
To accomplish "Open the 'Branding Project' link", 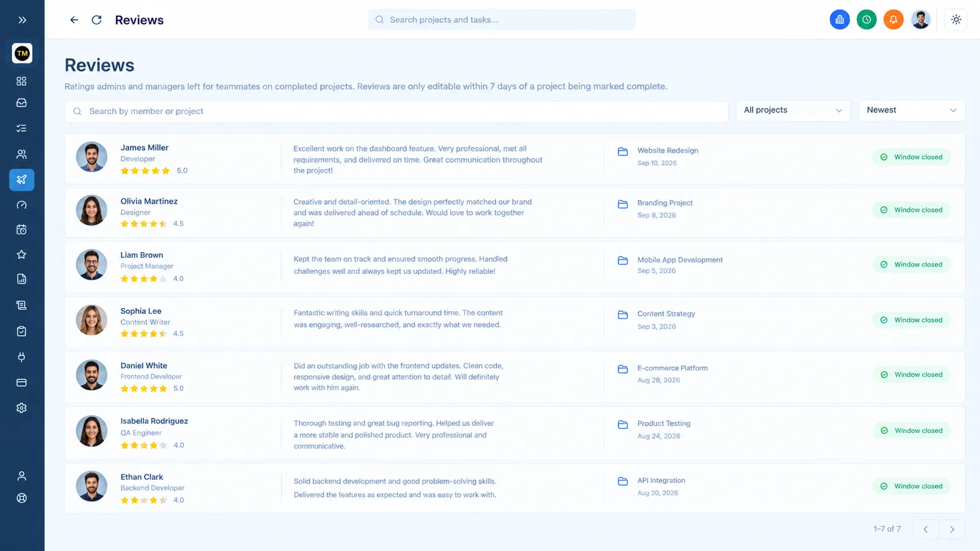I will 665,203.
